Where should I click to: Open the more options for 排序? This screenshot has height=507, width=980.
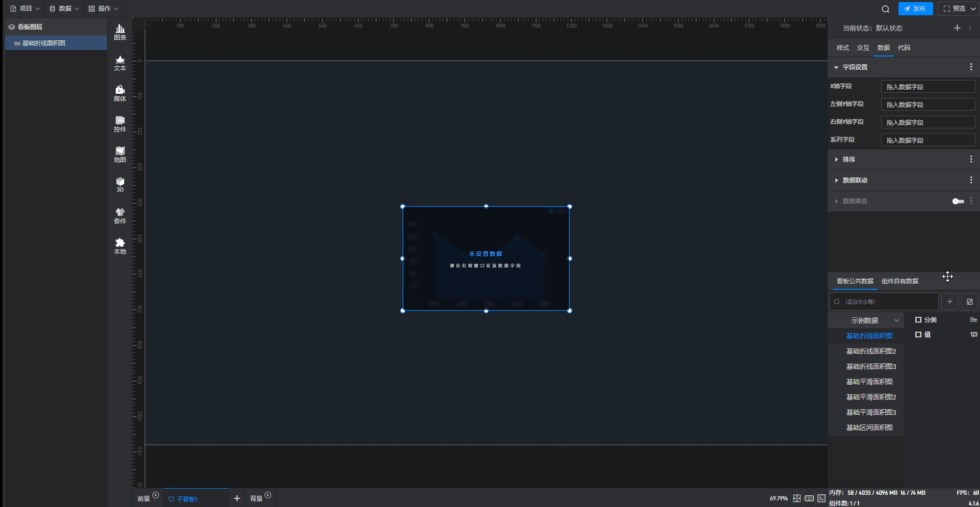(x=971, y=159)
